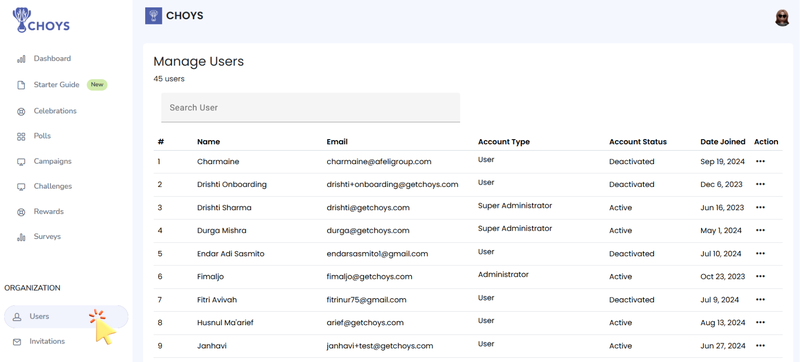
Task: Select Campaigns in sidebar
Action: click(53, 161)
